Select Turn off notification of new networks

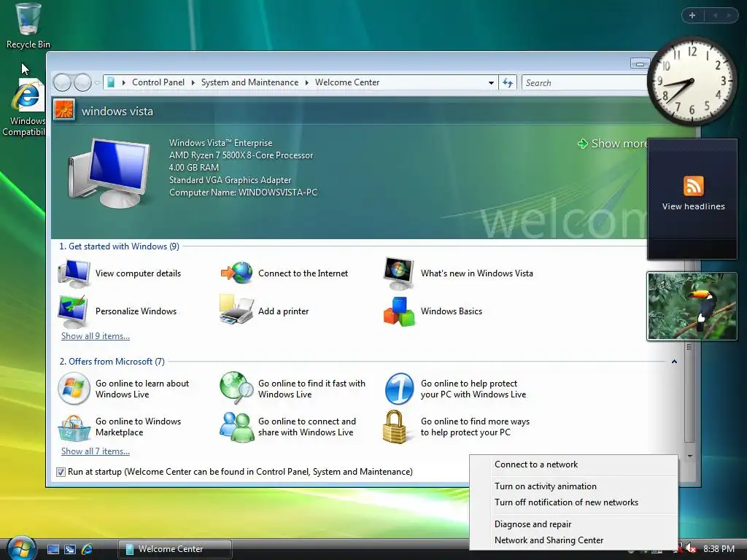pos(573,502)
